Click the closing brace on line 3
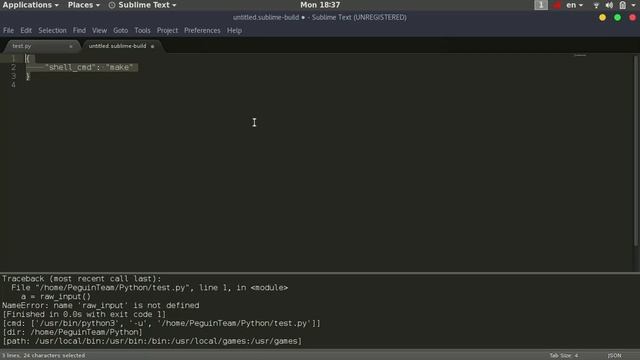640x360 pixels. point(28,76)
